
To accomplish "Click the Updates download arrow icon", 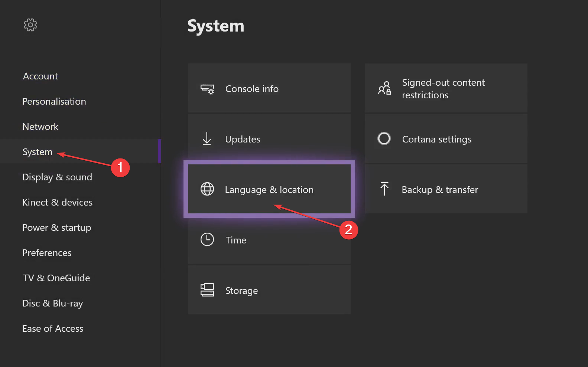I will click(207, 139).
